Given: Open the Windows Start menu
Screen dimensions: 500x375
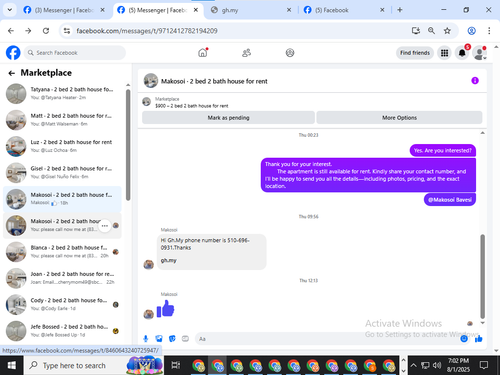Looking at the screenshot, I should pyautogui.click(x=11, y=365).
